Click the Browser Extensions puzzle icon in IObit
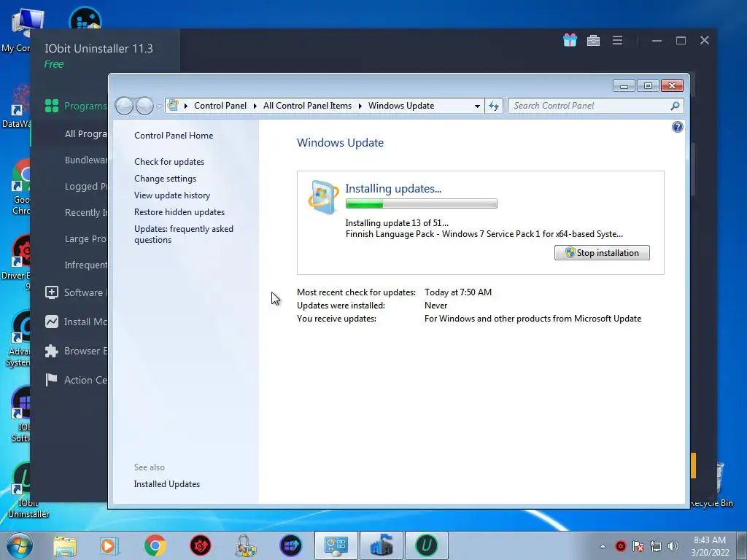Viewport: 747px width, 560px height. 52,351
